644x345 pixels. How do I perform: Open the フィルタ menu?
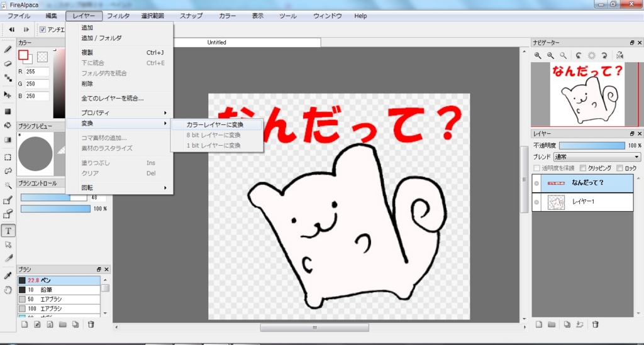[118, 16]
